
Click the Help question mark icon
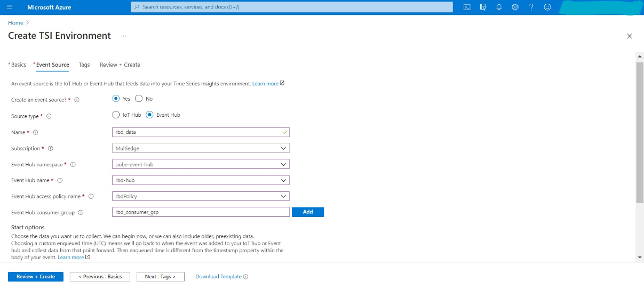(x=531, y=7)
